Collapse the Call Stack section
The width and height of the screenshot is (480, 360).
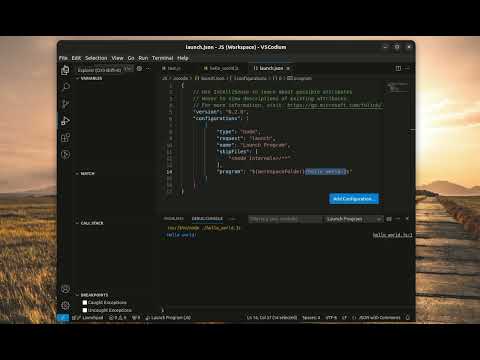pos(90,223)
